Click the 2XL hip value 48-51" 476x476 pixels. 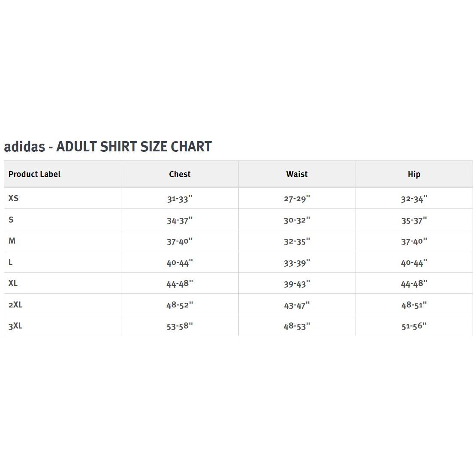click(414, 305)
